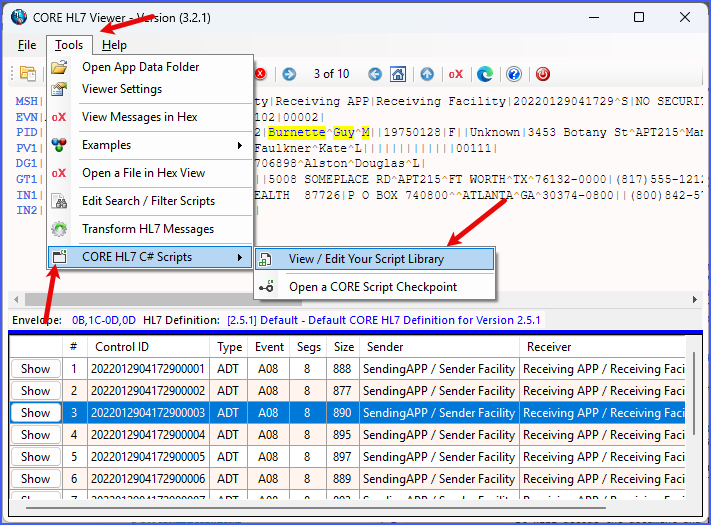Click Show button for message 6
This screenshot has height=525, width=711.
pos(36,479)
